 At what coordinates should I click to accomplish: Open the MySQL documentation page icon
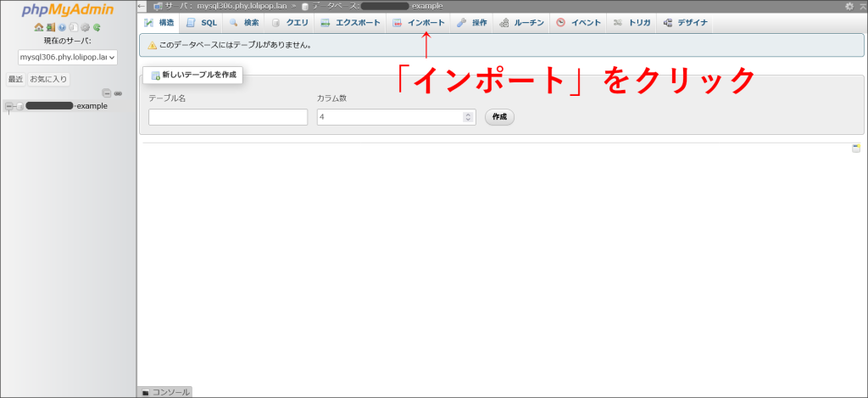[74, 26]
